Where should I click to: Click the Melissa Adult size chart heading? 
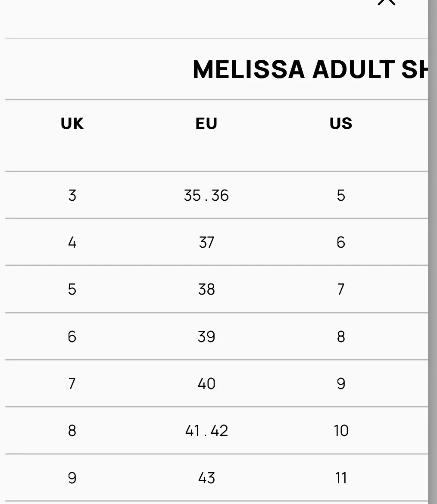310,69
